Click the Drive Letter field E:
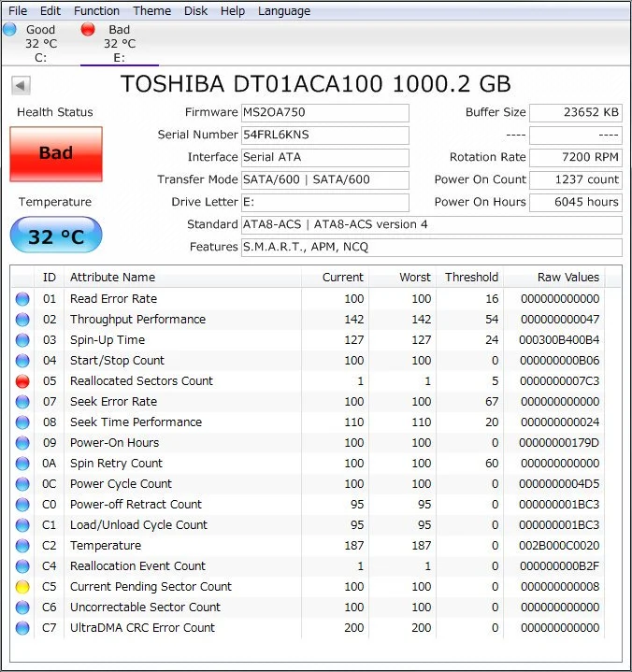Image resolution: width=632 pixels, height=672 pixels. coord(325,202)
